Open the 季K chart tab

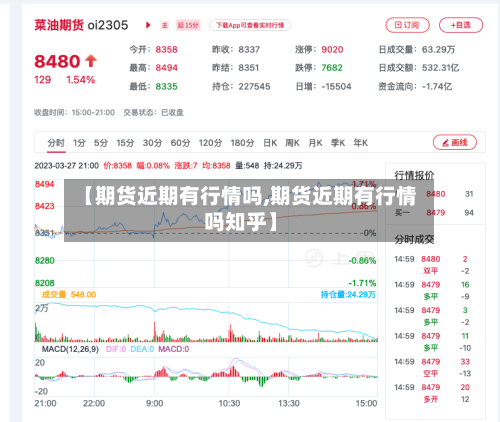tap(338, 143)
